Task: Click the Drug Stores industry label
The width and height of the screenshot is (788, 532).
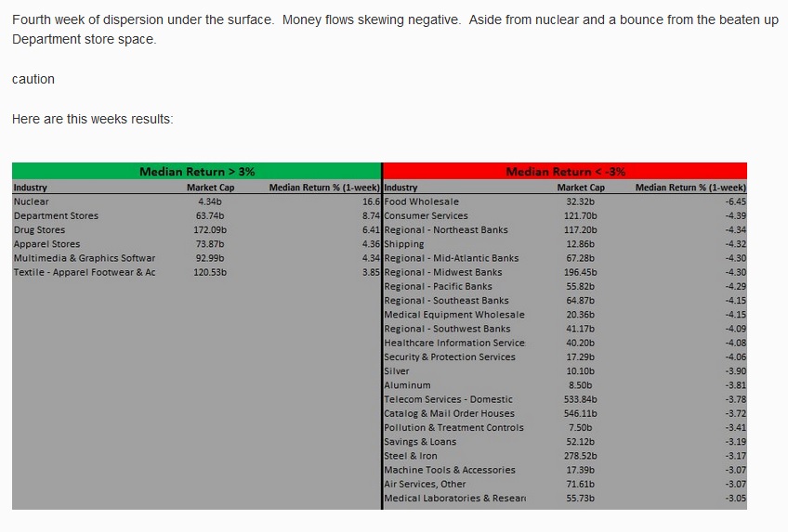Action: (x=39, y=229)
